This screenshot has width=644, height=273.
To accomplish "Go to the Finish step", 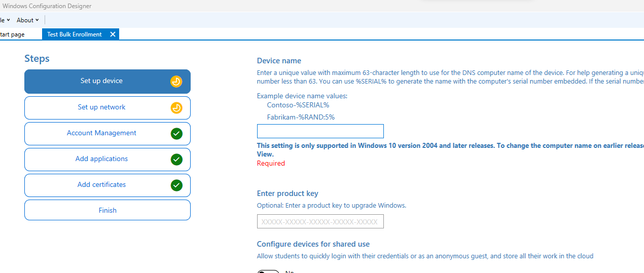I will click(x=108, y=210).
